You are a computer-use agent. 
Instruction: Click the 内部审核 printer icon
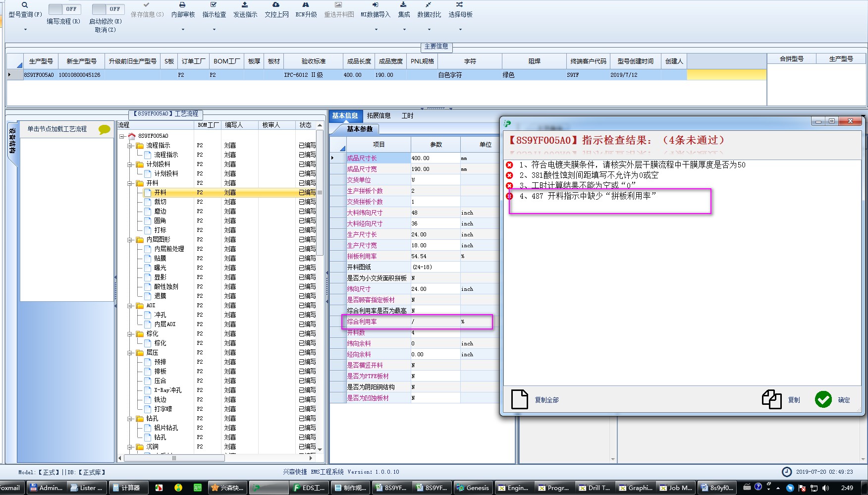[182, 4]
